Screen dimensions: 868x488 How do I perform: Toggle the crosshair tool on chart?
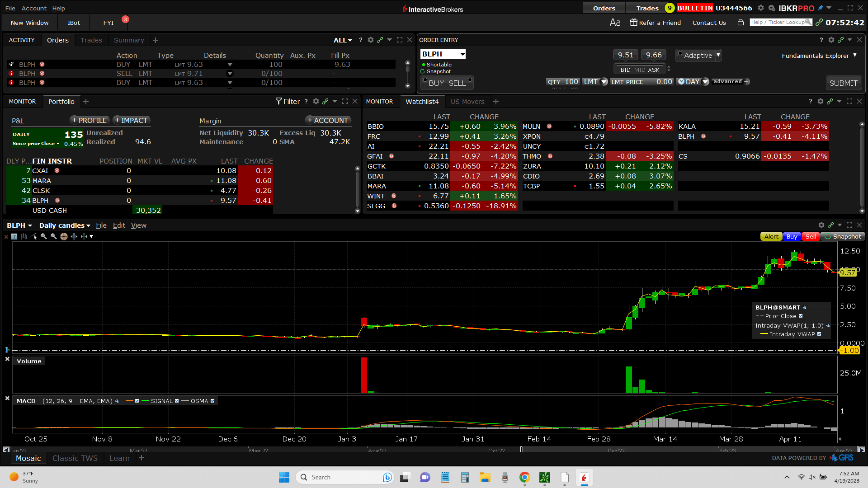tap(64, 236)
